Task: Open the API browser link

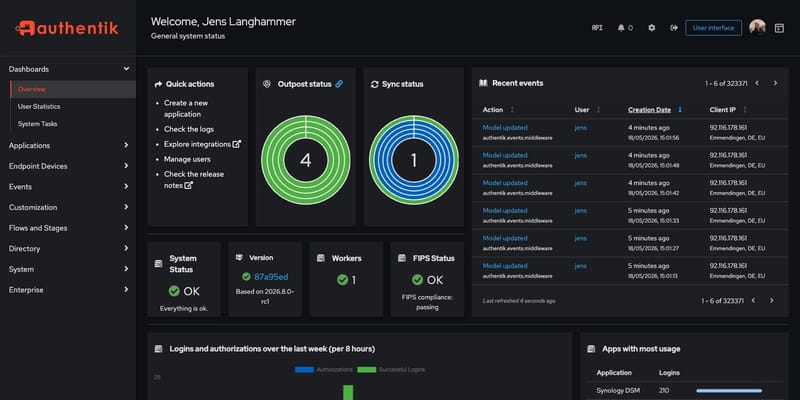Action: tap(597, 28)
